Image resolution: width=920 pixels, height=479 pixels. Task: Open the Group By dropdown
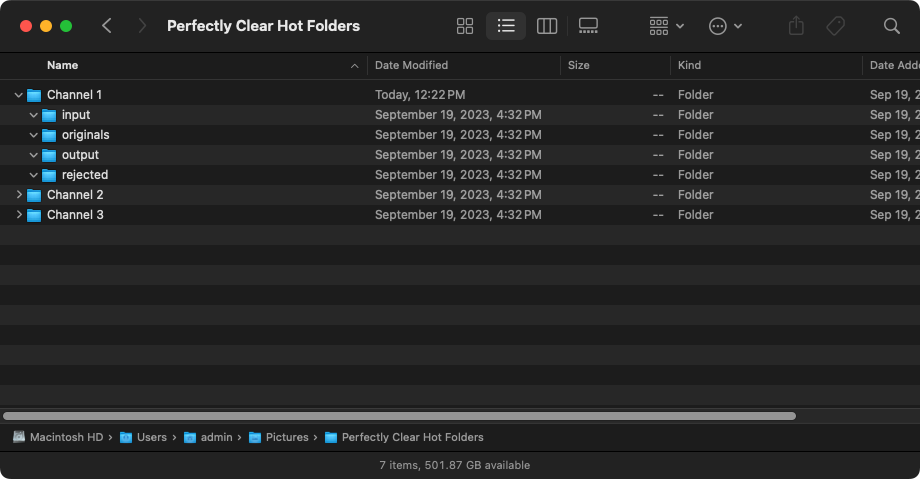(x=667, y=26)
